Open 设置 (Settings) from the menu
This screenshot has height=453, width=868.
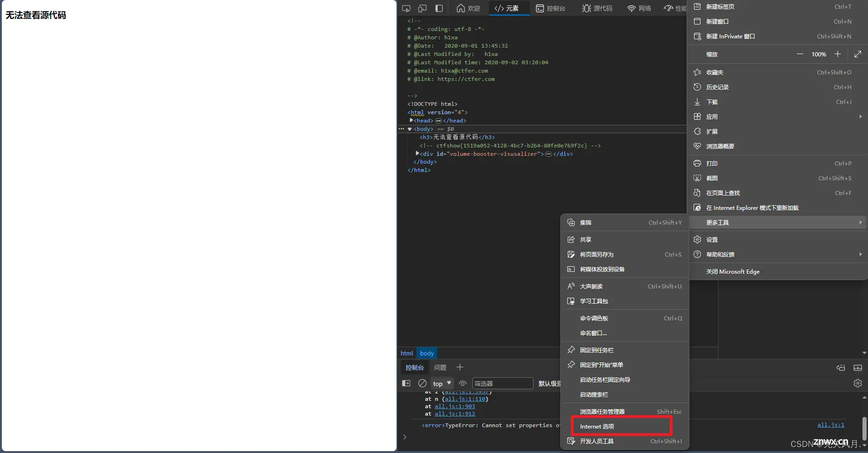pos(777,239)
